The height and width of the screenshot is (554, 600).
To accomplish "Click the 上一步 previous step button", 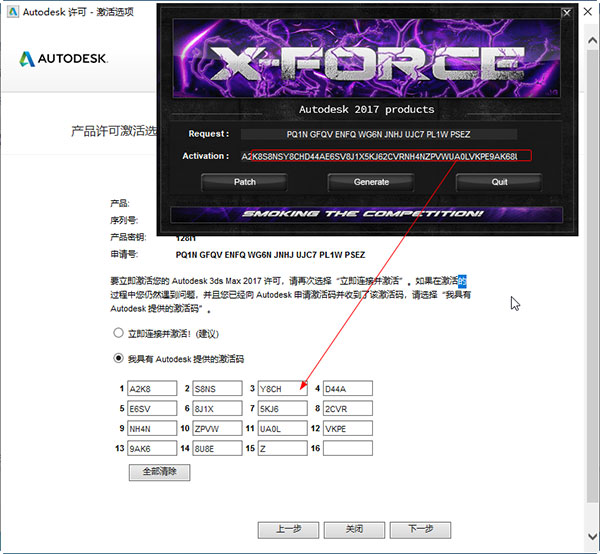I will coord(288,530).
